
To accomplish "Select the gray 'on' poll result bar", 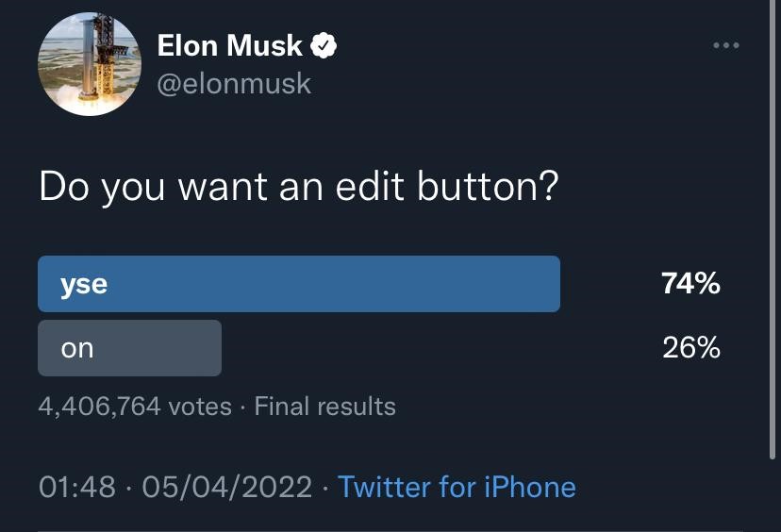I will pos(129,348).
